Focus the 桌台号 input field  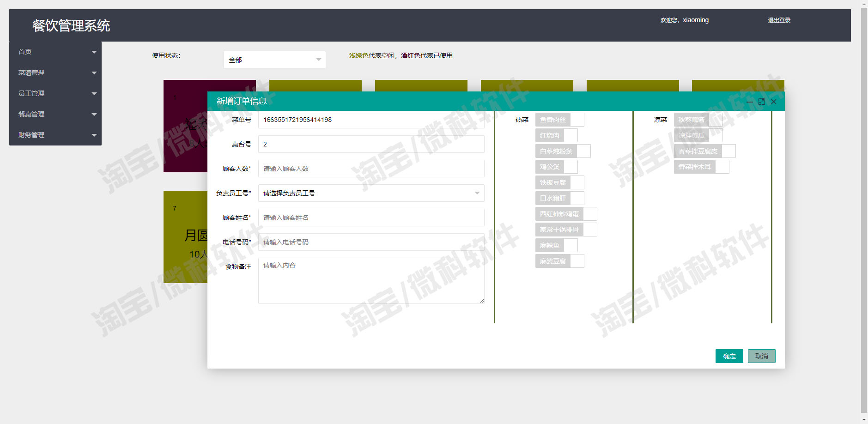[371, 144]
